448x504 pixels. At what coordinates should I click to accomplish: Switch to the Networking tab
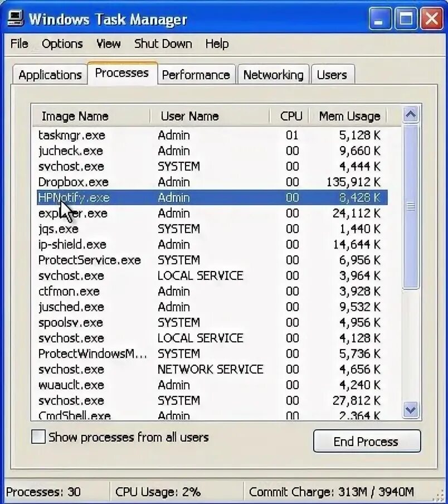[x=273, y=75]
